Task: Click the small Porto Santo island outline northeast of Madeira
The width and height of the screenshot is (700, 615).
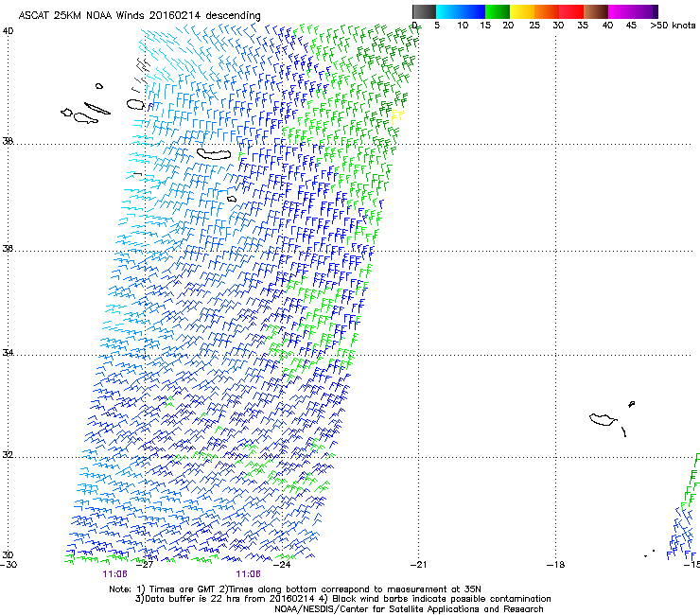Action: click(631, 404)
